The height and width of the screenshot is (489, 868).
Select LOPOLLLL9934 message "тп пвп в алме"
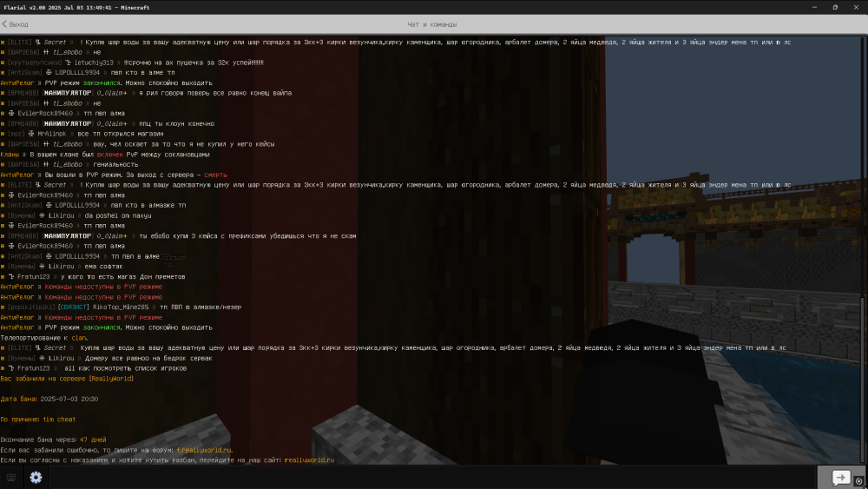pyautogui.click(x=80, y=256)
